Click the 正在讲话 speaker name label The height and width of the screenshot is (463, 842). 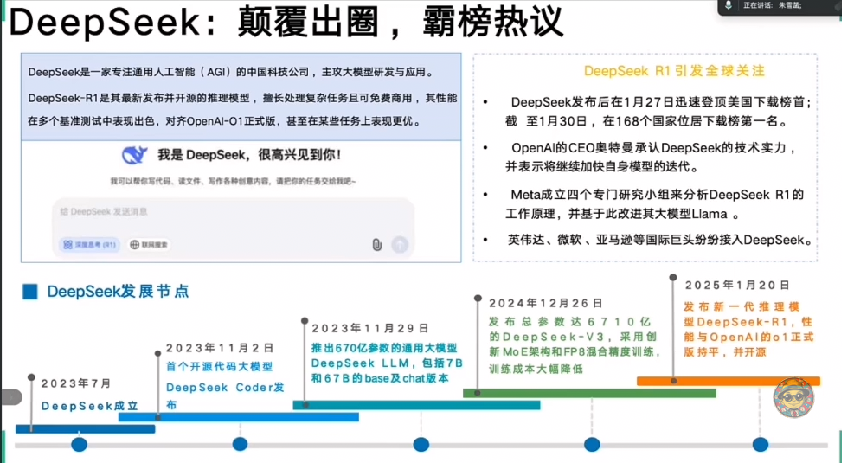click(x=772, y=5)
